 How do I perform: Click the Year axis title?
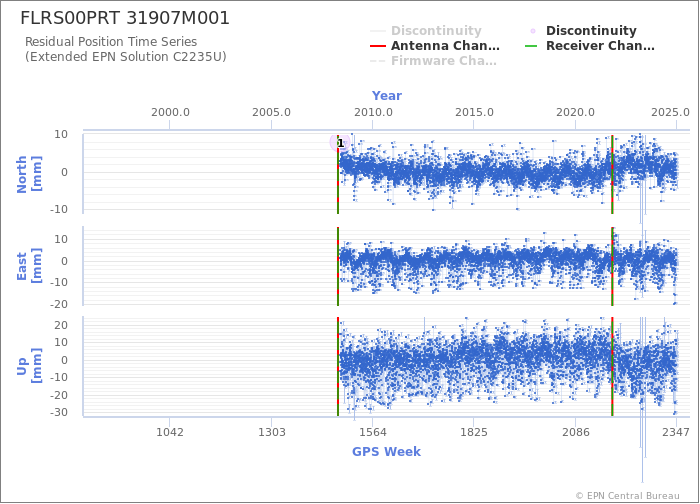pyautogui.click(x=387, y=96)
